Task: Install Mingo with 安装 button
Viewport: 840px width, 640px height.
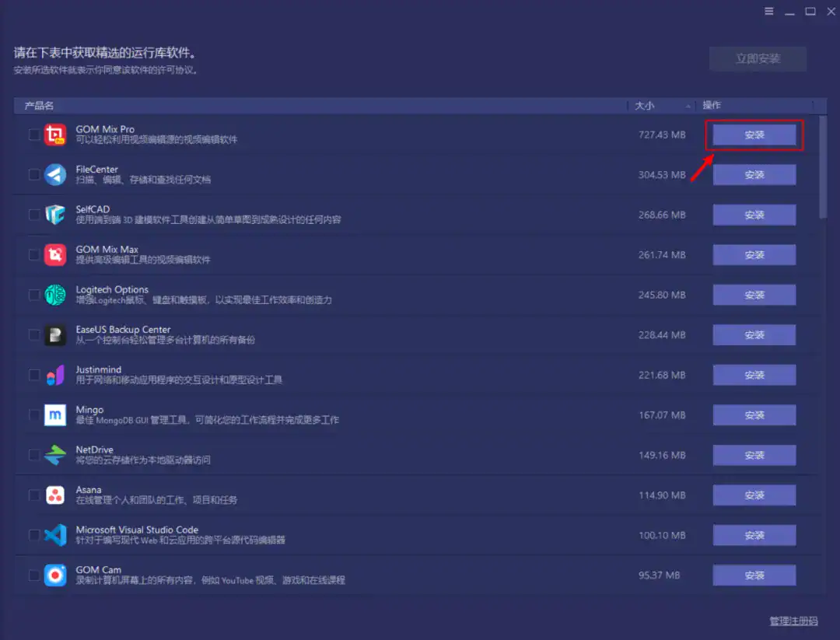Action: tap(754, 415)
